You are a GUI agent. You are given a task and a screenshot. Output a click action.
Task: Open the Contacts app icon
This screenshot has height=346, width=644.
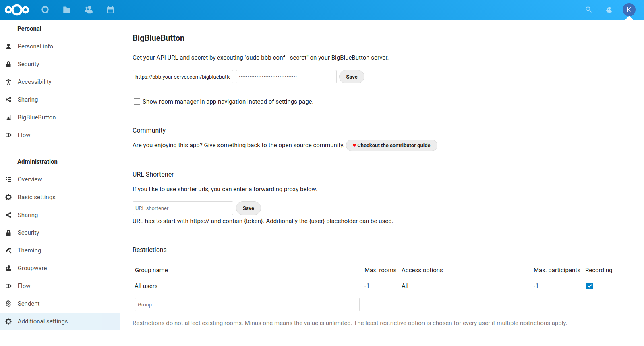(x=89, y=10)
